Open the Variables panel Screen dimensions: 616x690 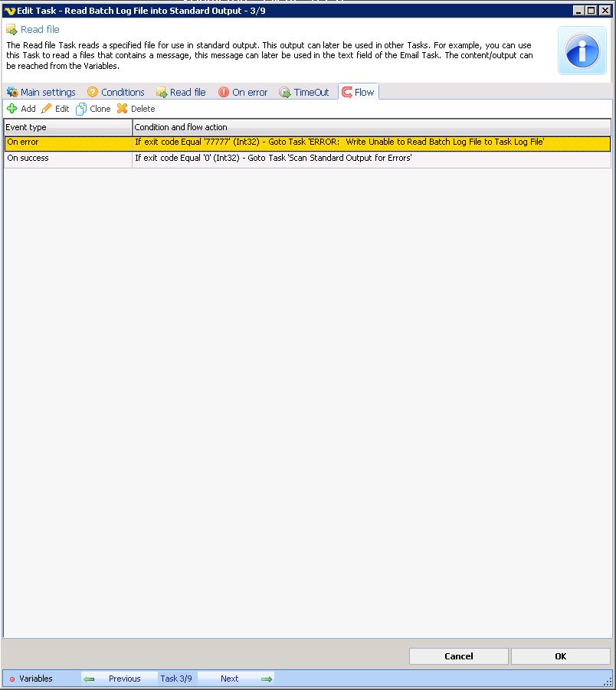(x=31, y=679)
